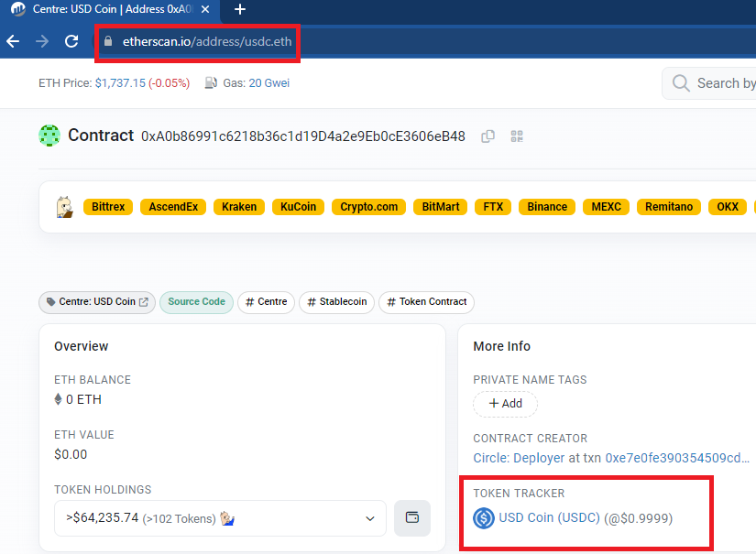Click the $0.00 ETH value text
Viewport: 756px width, 554px height.
click(71, 454)
